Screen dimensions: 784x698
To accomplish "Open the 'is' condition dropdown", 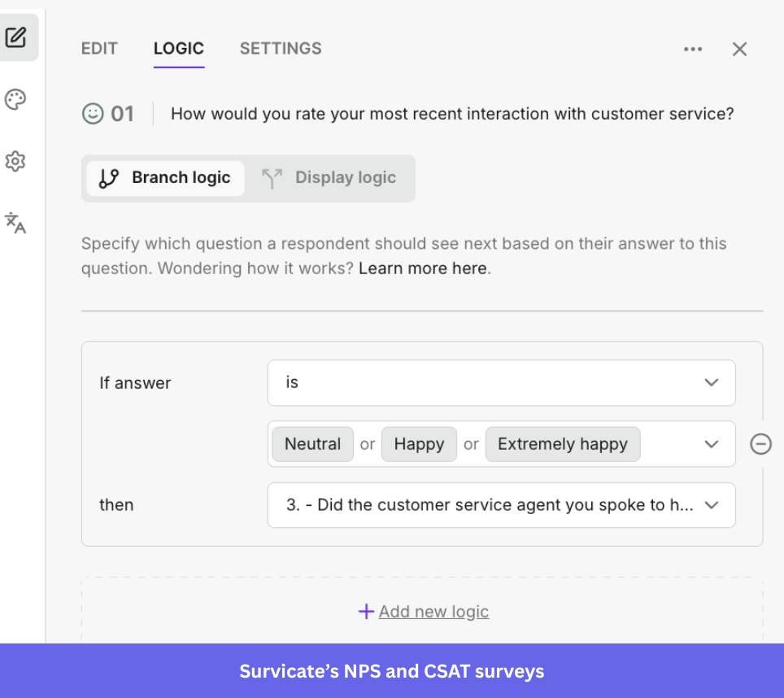I will pyautogui.click(x=501, y=382).
